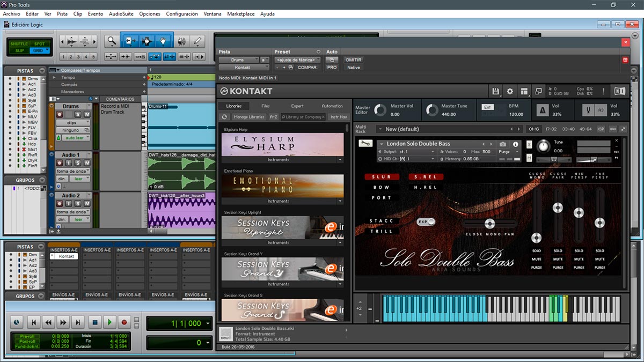
Task: Select the Pencil tool
Action: tap(197, 41)
